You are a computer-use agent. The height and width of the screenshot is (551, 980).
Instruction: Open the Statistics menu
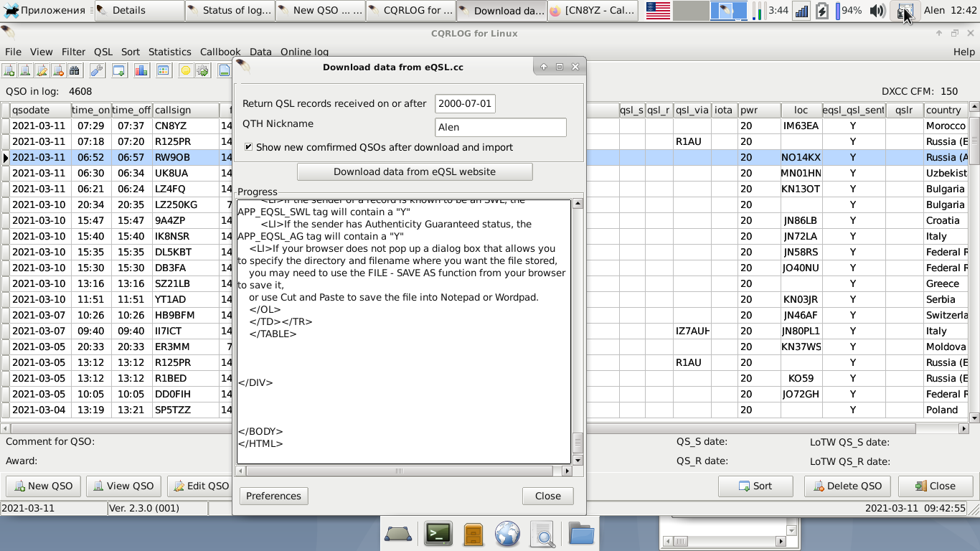[x=169, y=52]
